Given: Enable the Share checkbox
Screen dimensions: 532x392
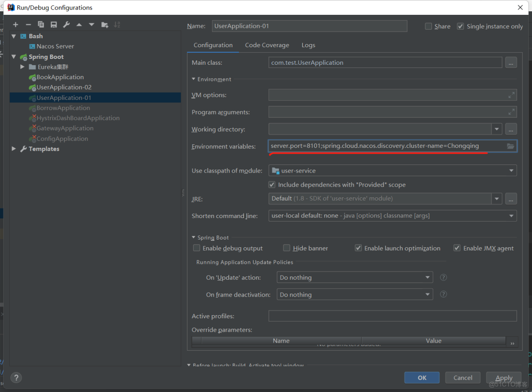Looking at the screenshot, I should click(428, 26).
